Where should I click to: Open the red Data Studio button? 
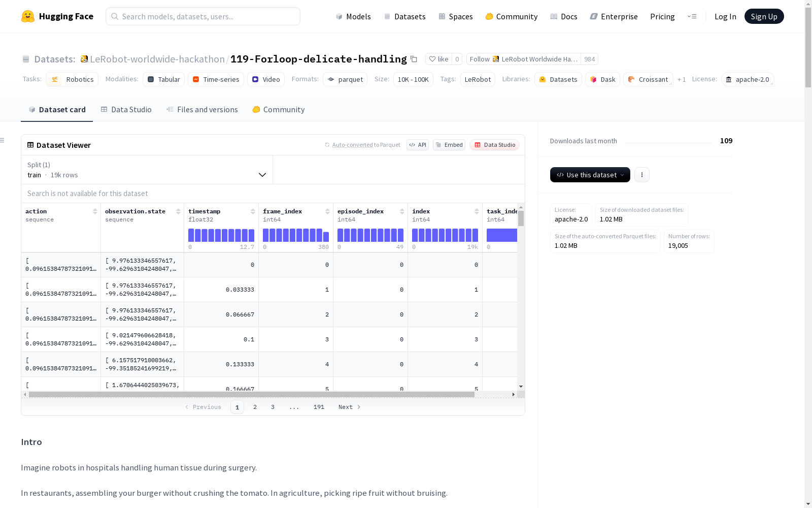coord(494,145)
